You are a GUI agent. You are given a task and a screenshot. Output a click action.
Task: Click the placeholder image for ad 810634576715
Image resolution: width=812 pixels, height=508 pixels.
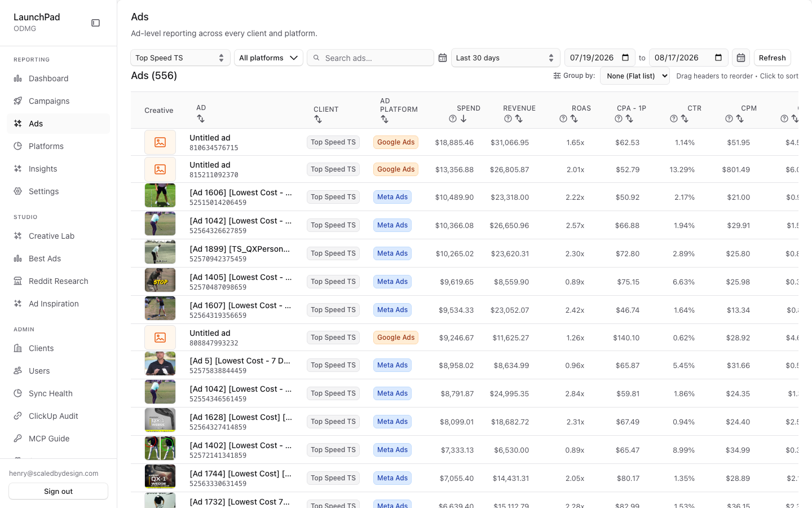[x=160, y=142]
